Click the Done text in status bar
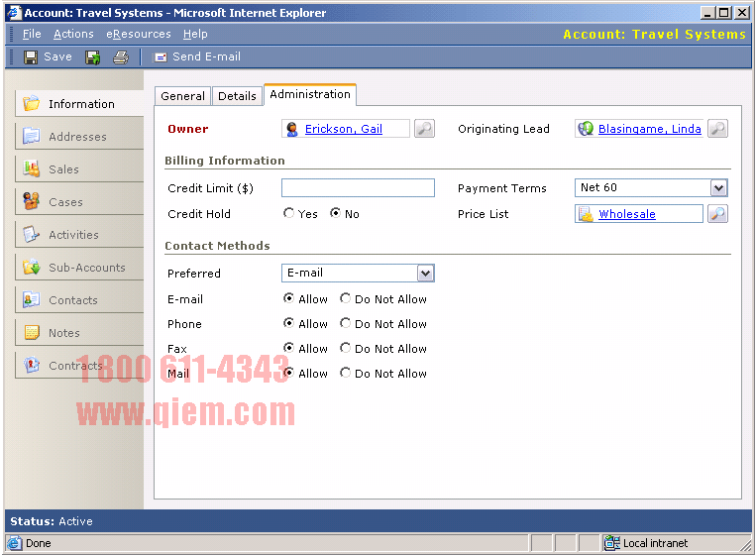The image size is (756, 556). pos(39,543)
